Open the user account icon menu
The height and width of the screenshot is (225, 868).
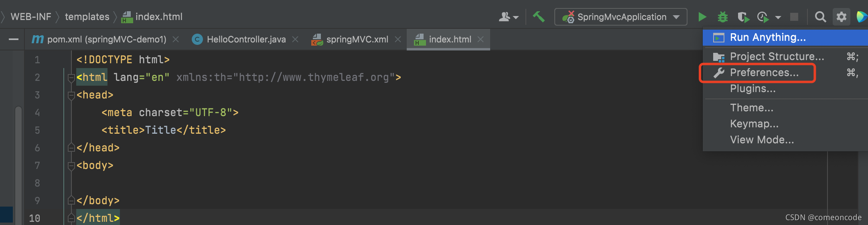(505, 17)
